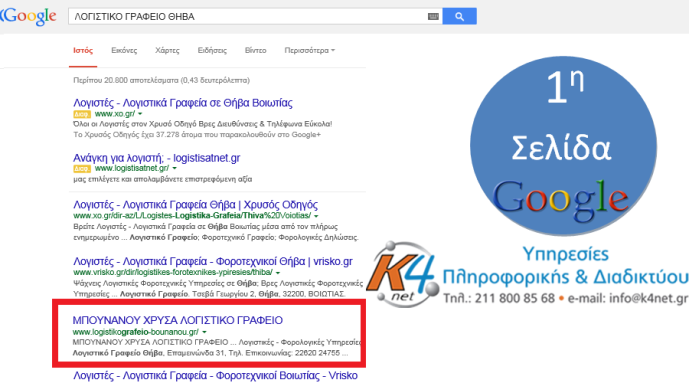Open result ΜΠΟΥΝΑΝΟΥ ΧΡΥΣΑ ΛΟΓΙΣΤΙΚΟ ΓΡΑΦΕΙΟ
Image resolution: width=689 pixels, height=383 pixels.
[178, 320]
